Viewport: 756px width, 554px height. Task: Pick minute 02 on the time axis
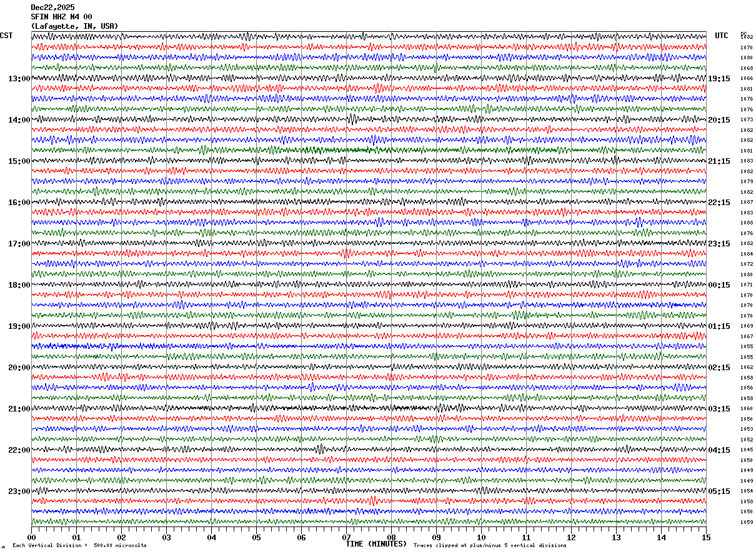pyautogui.click(x=121, y=537)
